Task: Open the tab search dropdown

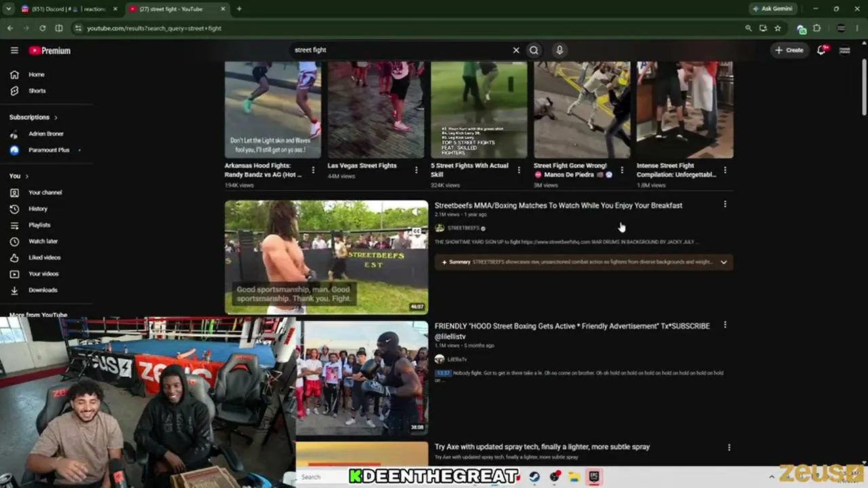Action: [8, 9]
